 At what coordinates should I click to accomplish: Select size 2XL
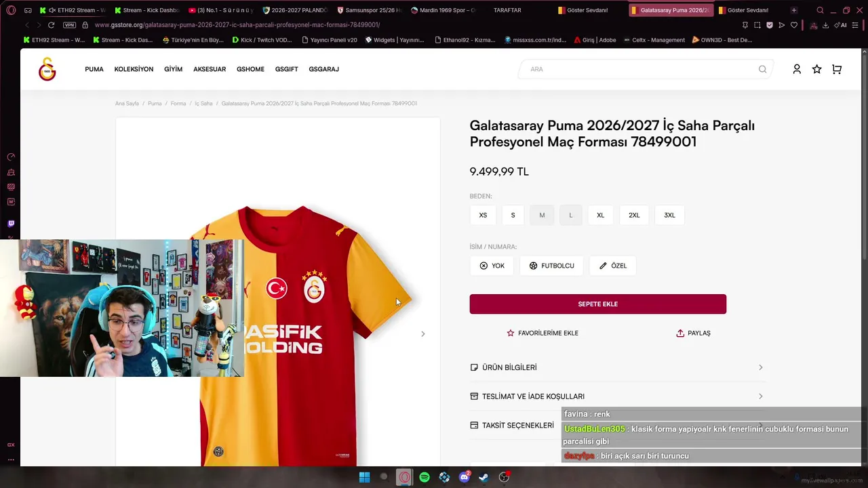[x=634, y=215]
